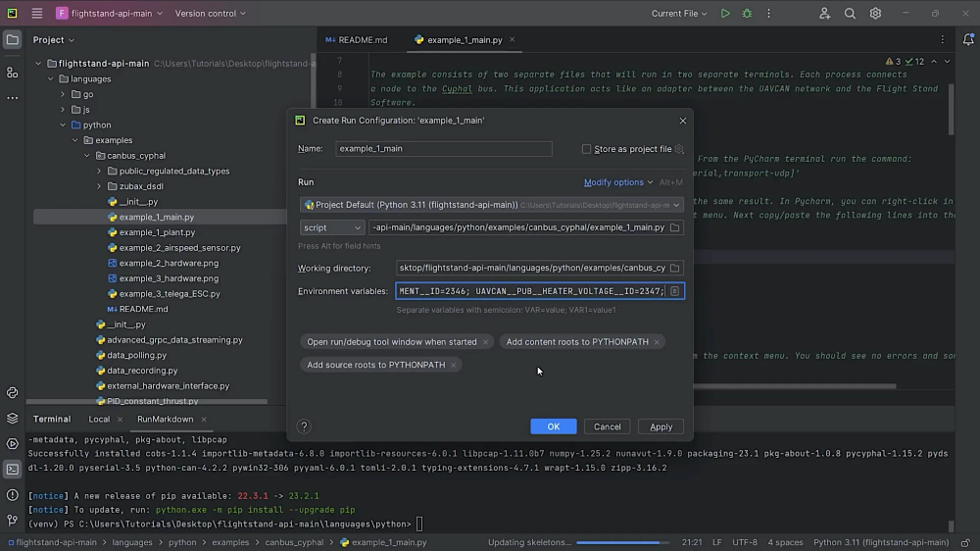Screen dimensions: 980x551
Task: Remove 'Open run/debug tool window when started' option
Action: pyautogui.click(x=485, y=342)
